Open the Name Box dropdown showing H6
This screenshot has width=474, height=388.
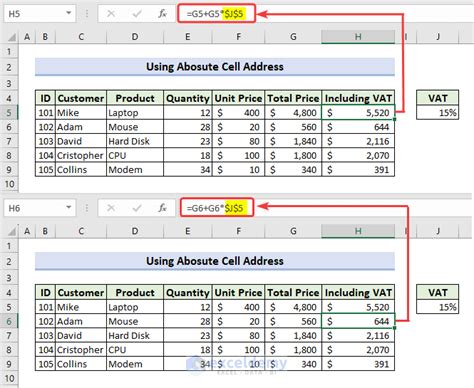[69, 208]
